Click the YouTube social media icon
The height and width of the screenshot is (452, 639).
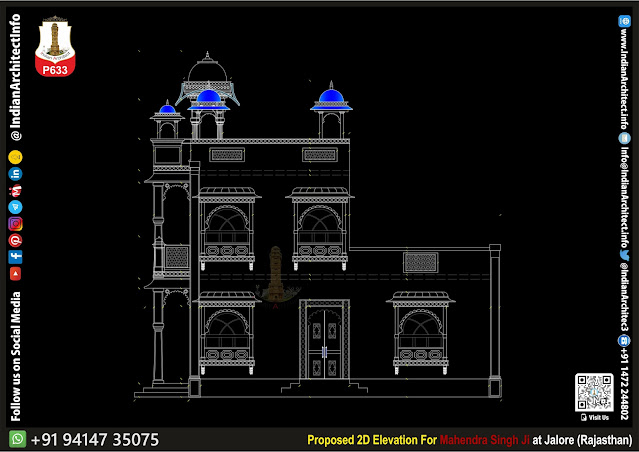point(16,272)
